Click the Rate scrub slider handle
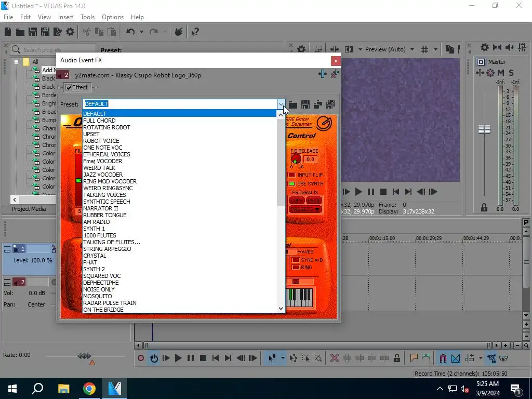The image size is (532, 399). (84, 356)
